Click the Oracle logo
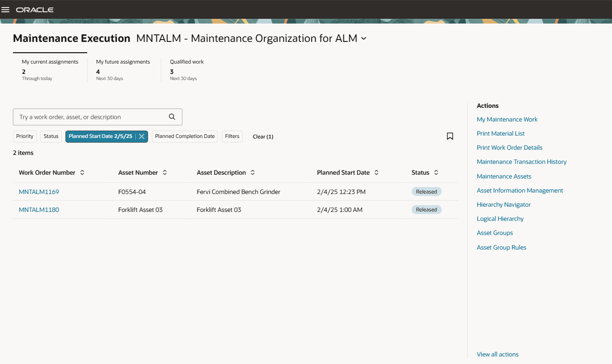612x364 pixels. (x=35, y=9)
